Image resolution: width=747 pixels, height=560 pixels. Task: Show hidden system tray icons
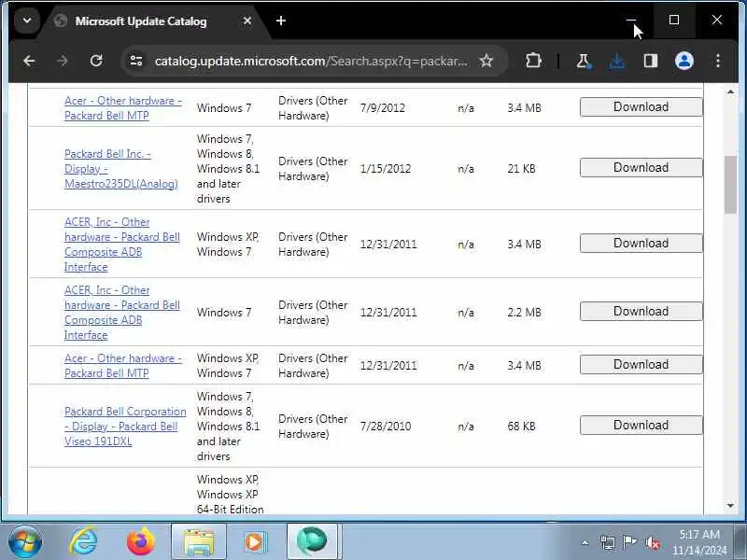pyautogui.click(x=585, y=542)
